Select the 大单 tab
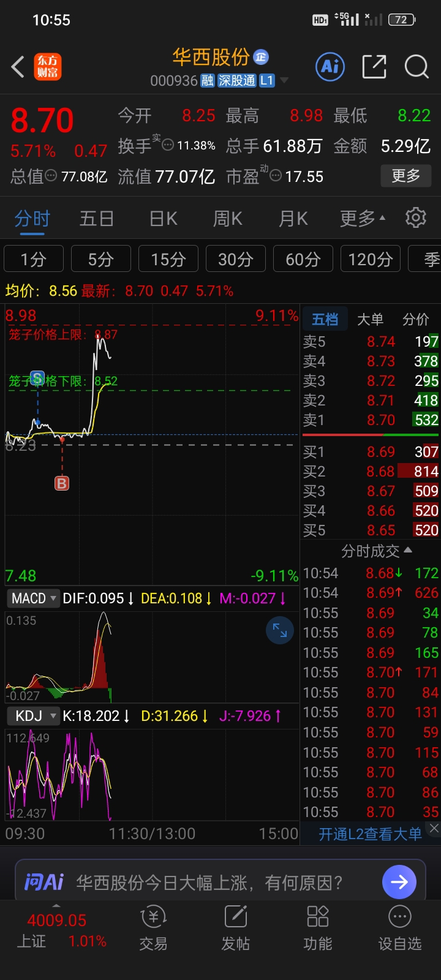The image size is (441, 980). [370, 319]
